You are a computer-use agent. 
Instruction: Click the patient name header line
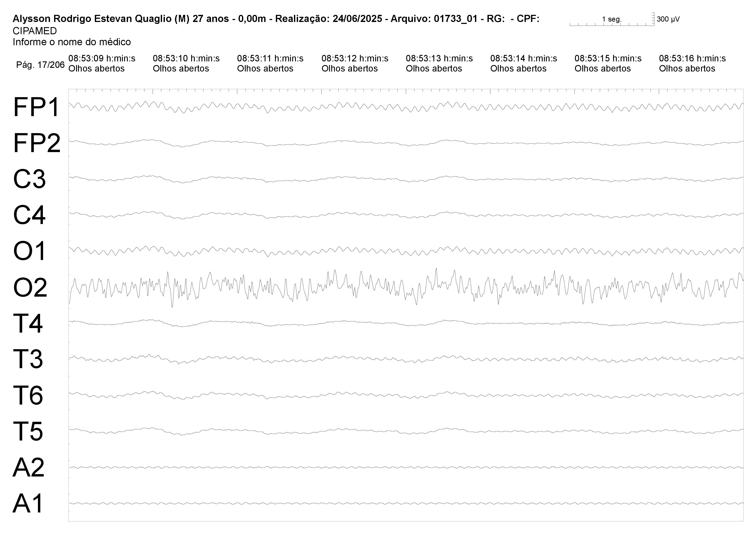[x=276, y=19]
